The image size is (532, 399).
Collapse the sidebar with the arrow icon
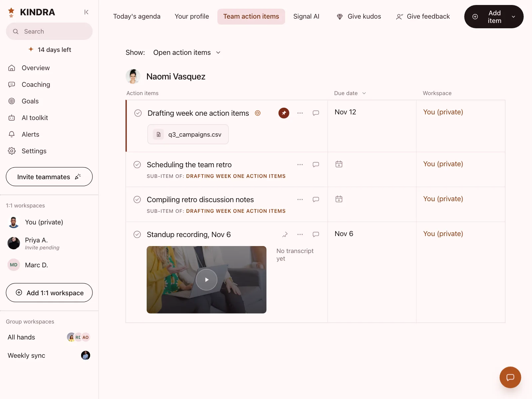[86, 12]
